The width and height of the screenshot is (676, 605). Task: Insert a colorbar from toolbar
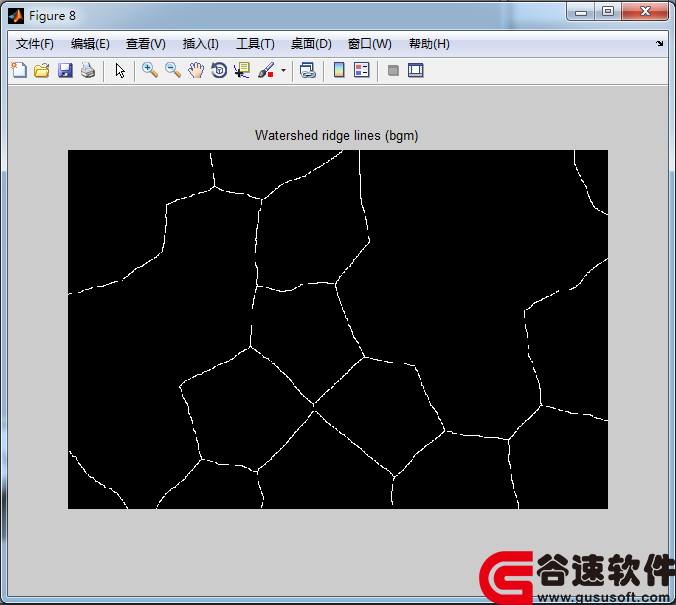(339, 70)
